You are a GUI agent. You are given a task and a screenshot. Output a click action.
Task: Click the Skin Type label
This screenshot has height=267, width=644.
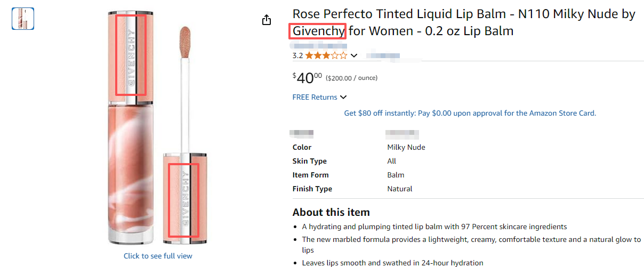pyautogui.click(x=309, y=161)
